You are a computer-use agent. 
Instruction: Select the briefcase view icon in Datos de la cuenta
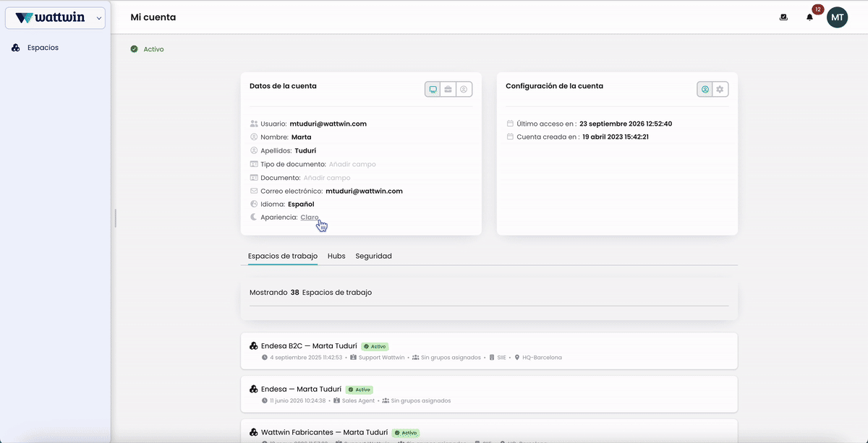[x=448, y=90]
